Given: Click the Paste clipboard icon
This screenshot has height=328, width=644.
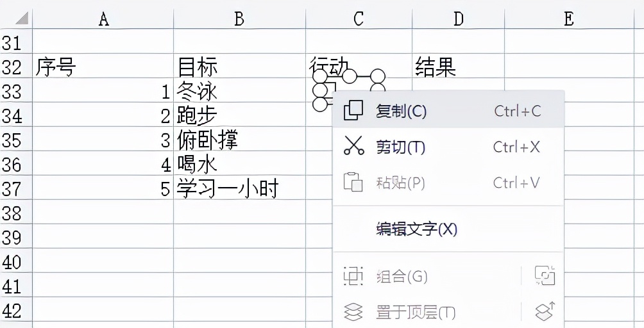Looking at the screenshot, I should (353, 182).
